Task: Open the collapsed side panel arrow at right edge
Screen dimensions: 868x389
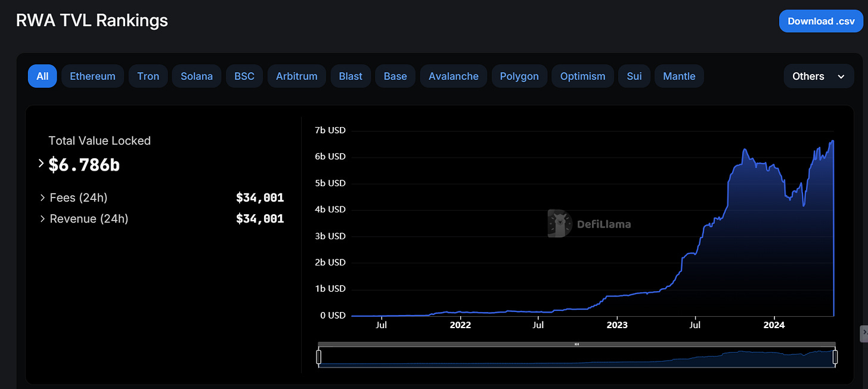Action: [x=864, y=333]
